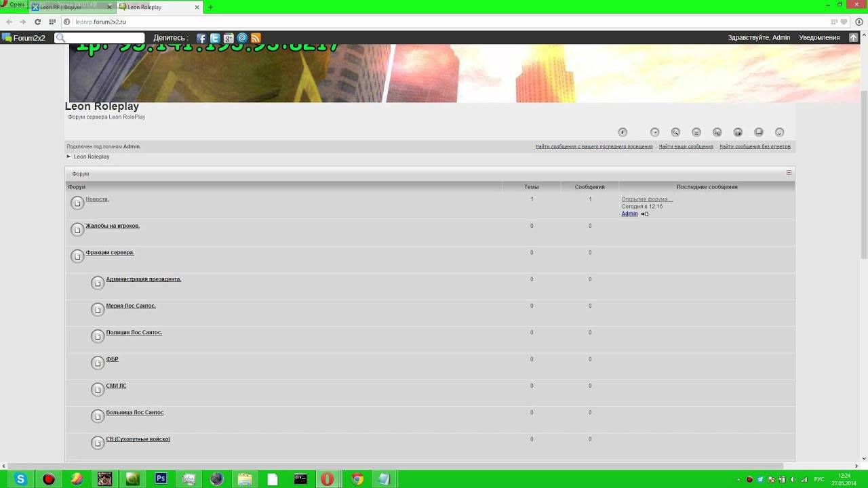Click the round F navigation icon
868x488 pixels.
click(623, 132)
